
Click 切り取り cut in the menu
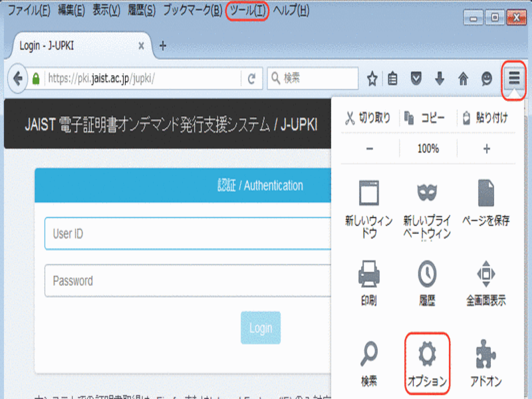point(368,118)
